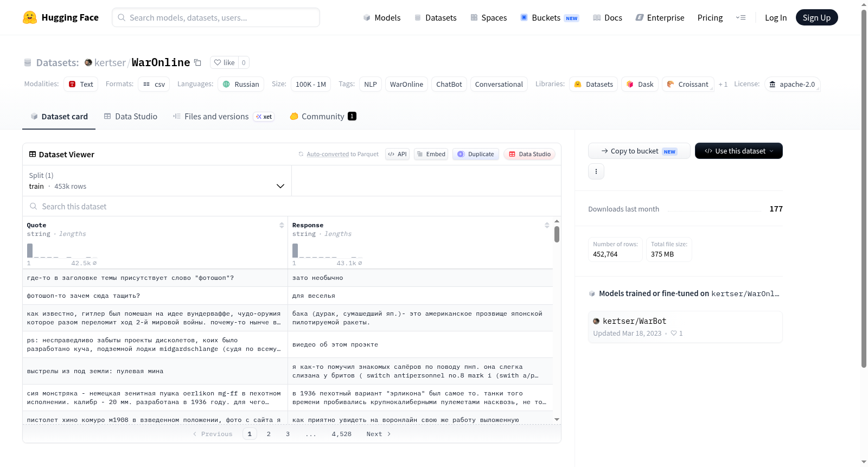Open kertser profile link in title
Viewport: 868px width, 467px height.
click(110, 62)
